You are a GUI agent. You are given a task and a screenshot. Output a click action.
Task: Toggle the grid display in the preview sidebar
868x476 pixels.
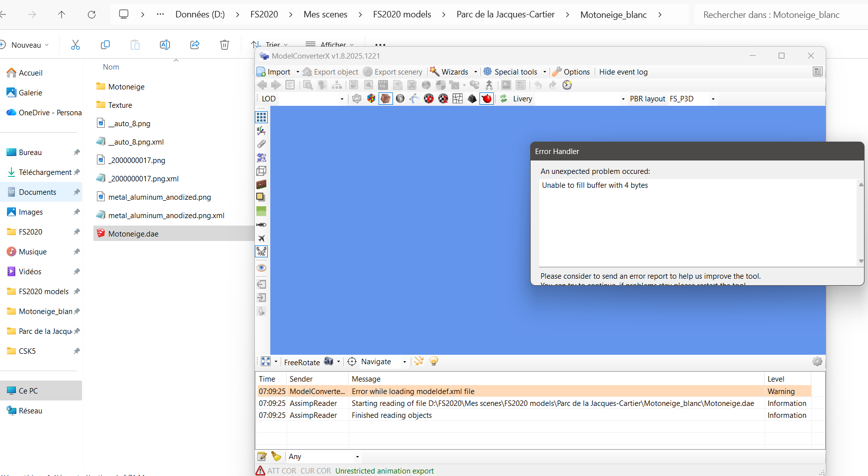pos(261,117)
